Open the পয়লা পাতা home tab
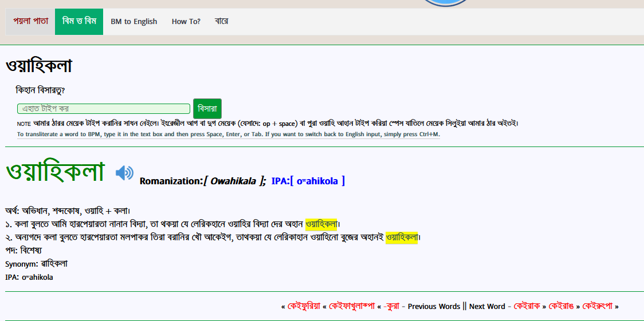This screenshot has width=644, height=321. (30, 21)
